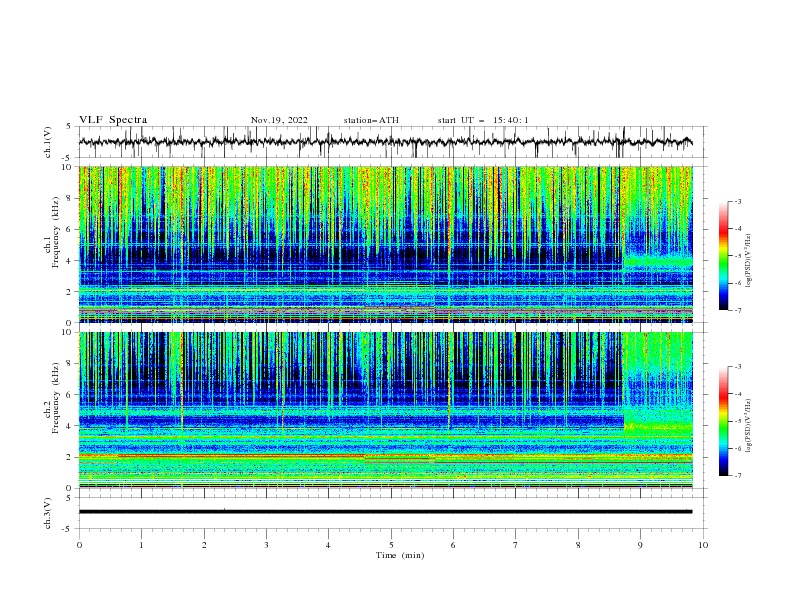792x612 pixels.
Task: Click time axis tick label "1"
Action: [141, 545]
